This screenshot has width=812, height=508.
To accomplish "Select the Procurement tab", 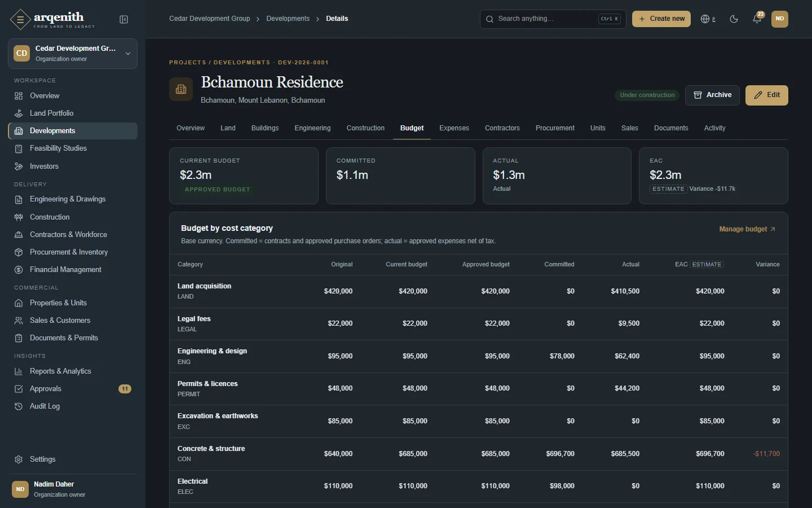I will (x=555, y=128).
